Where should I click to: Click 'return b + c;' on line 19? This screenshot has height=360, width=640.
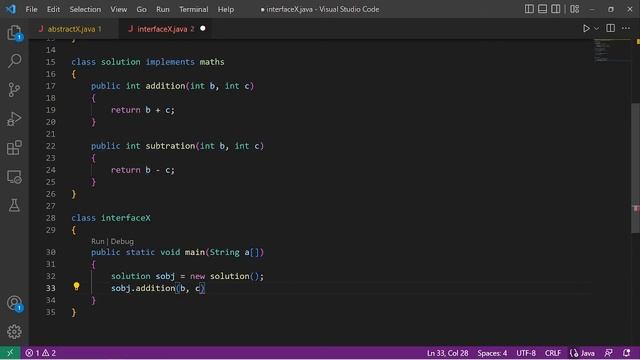(x=143, y=110)
